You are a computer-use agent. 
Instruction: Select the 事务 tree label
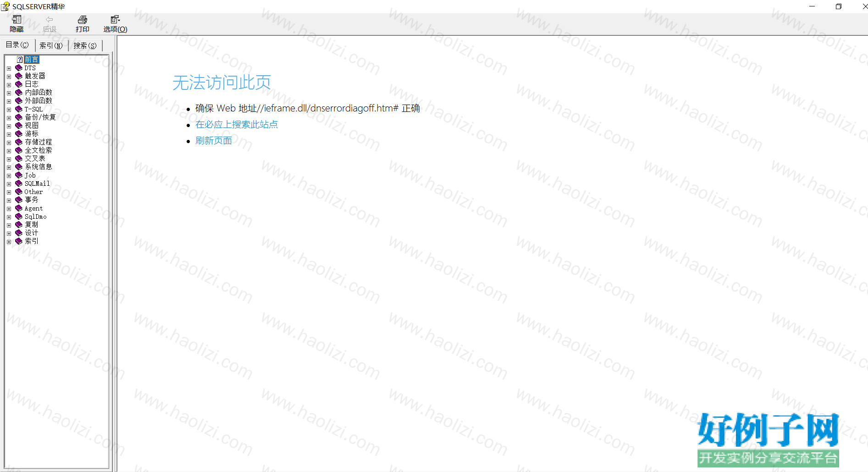(x=32, y=200)
